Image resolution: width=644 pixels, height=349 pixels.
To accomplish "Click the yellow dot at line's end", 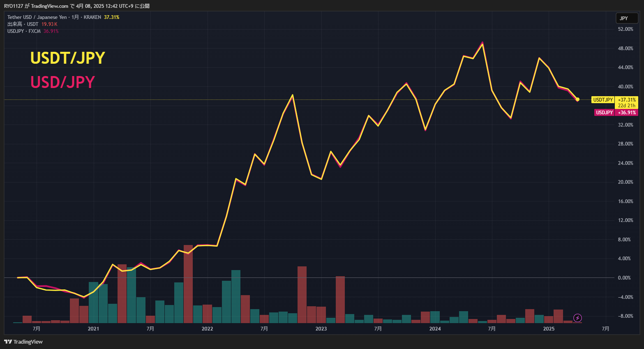I will (577, 99).
